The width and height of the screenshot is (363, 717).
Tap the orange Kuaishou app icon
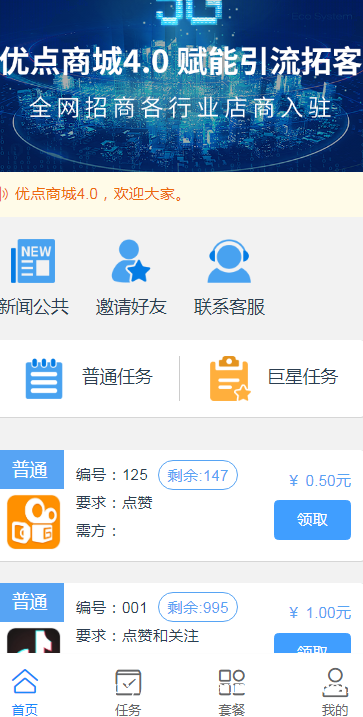click(x=33, y=522)
